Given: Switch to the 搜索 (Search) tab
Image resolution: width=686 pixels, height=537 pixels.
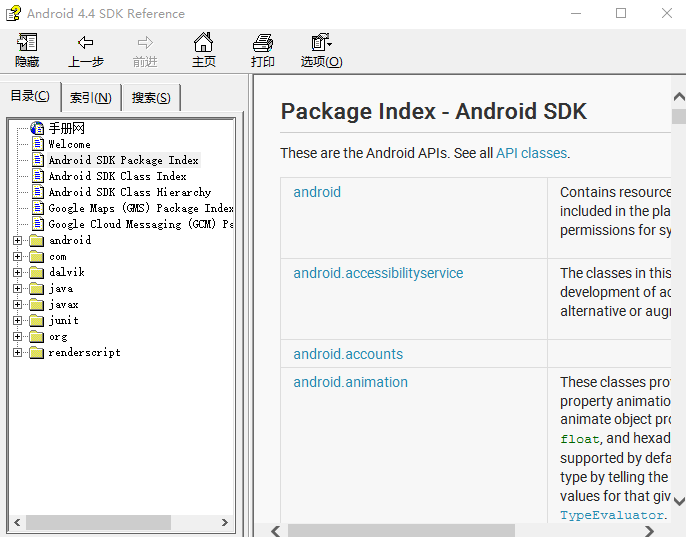Looking at the screenshot, I should (151, 97).
